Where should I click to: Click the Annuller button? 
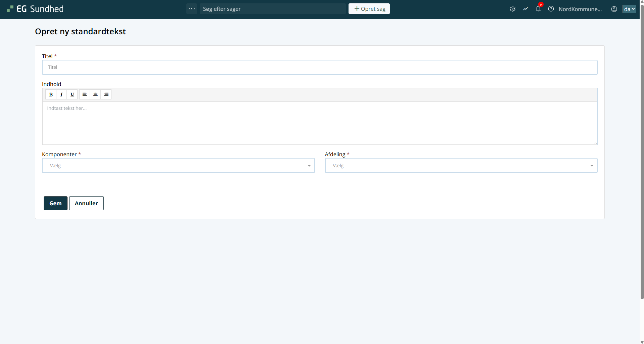pyautogui.click(x=86, y=203)
